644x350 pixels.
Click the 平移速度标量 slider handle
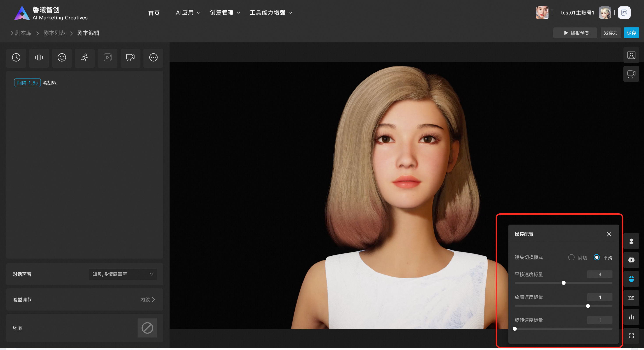coord(563,283)
